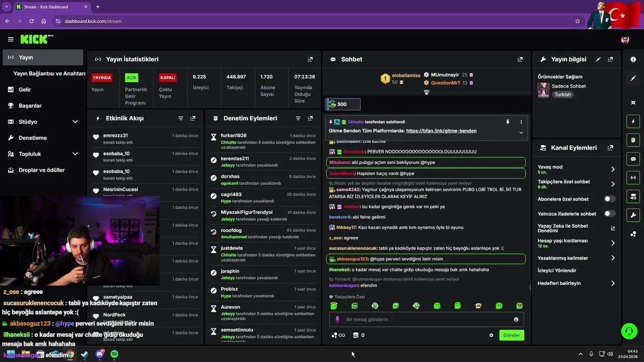Image resolution: width=644 pixels, height=362 pixels.
Task: Open Yapay Zeka ile Sohbet Denetimi
Action: pos(576,228)
